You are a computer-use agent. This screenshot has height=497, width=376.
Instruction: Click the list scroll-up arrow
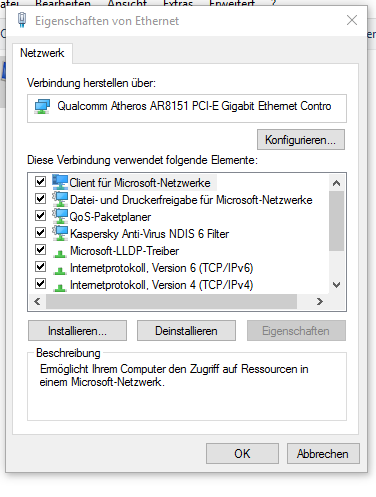337,183
